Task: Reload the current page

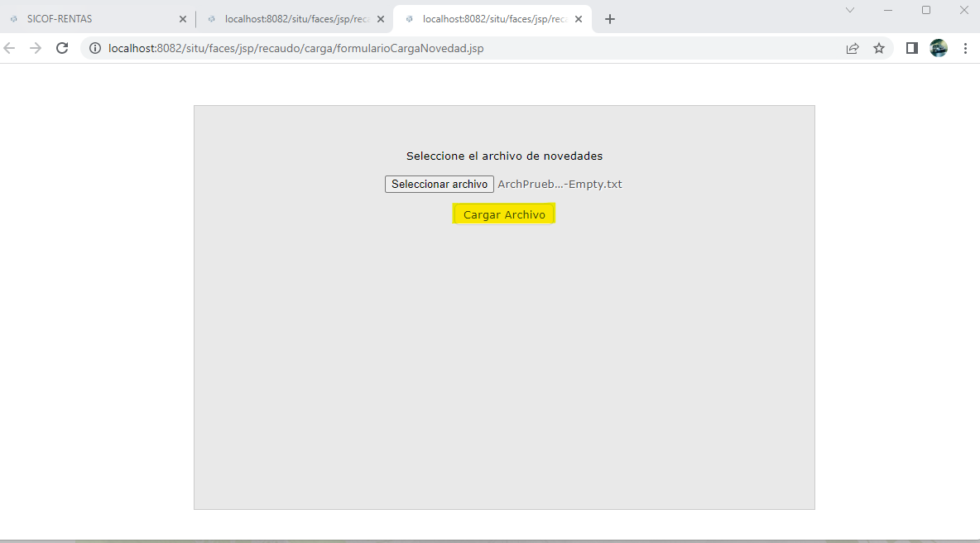Action: (x=62, y=48)
